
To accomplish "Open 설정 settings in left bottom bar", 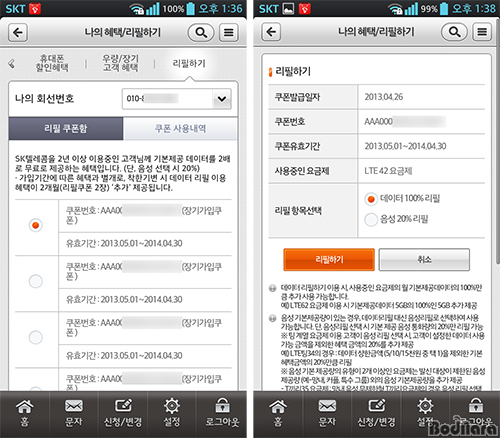I will point(172,413).
